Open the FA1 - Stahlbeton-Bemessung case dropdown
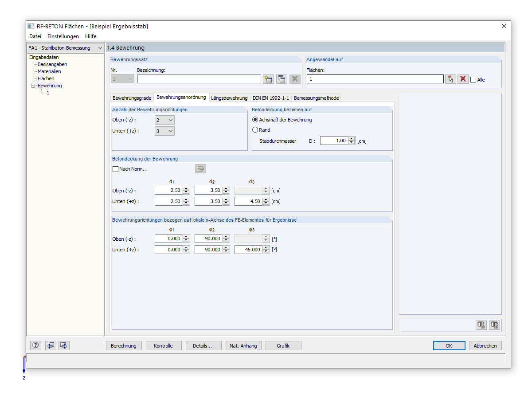 [66, 48]
